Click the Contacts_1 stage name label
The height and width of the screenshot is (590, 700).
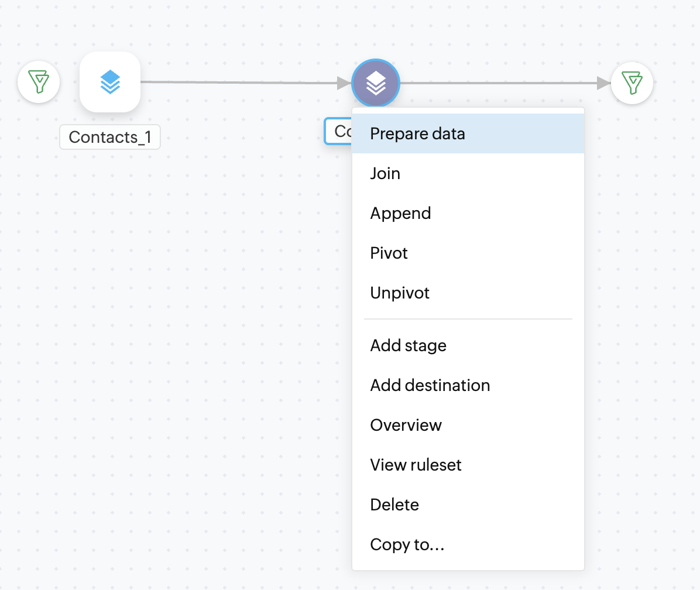click(x=110, y=137)
